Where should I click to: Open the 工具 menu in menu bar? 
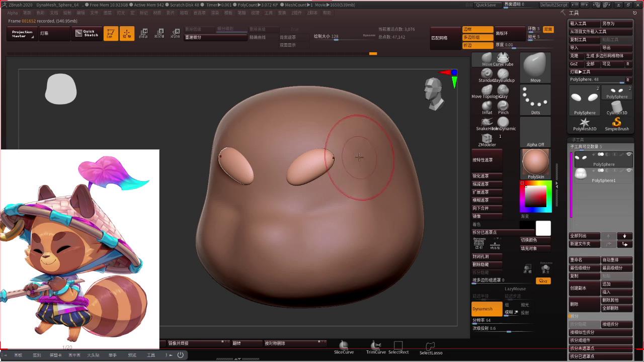(269, 13)
